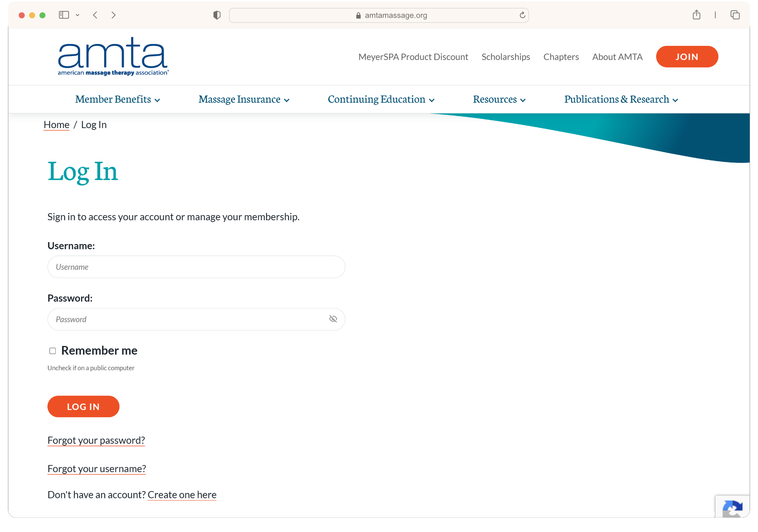Click the Log In page heading

83,172
